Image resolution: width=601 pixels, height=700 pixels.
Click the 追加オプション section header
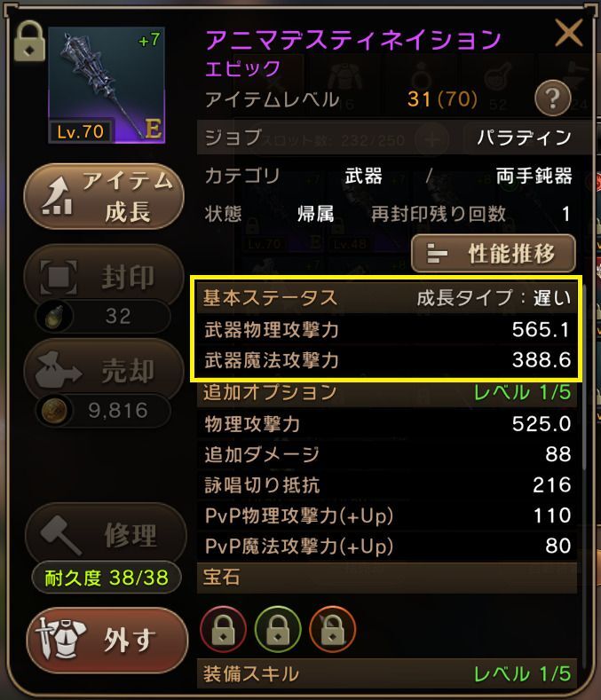(x=387, y=392)
